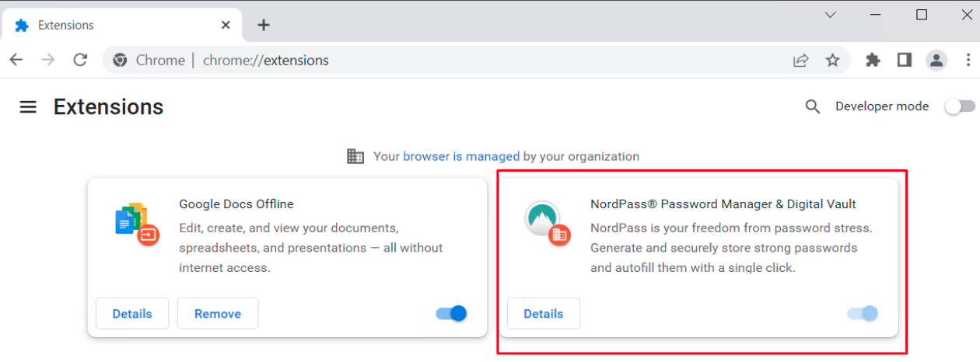Open Details for Google Docs Offline
980x362 pixels.
click(x=132, y=313)
